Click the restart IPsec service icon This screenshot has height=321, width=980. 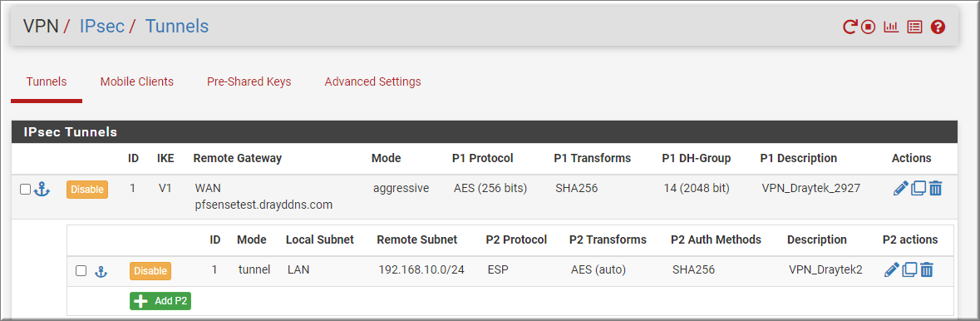[x=849, y=27]
